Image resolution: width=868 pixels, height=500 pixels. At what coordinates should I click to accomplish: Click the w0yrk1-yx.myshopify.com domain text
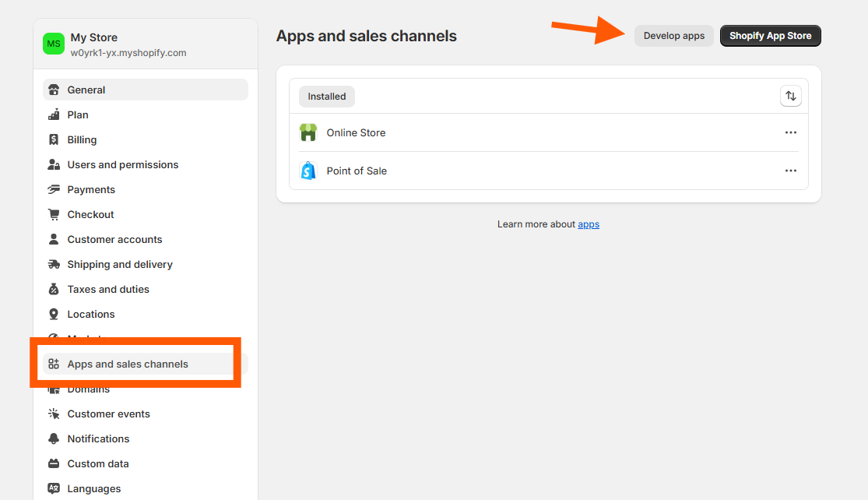(x=128, y=53)
